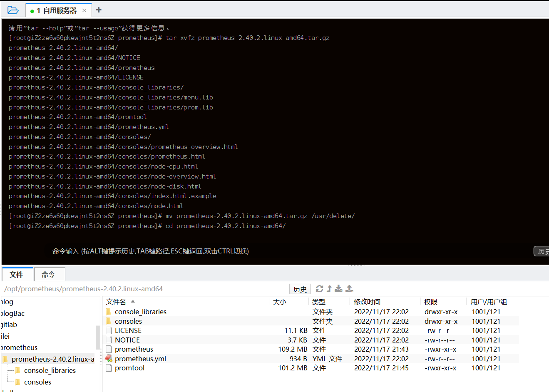The image size is (549, 392).
Task: Open the connection manager folder icon
Action: coord(13,10)
